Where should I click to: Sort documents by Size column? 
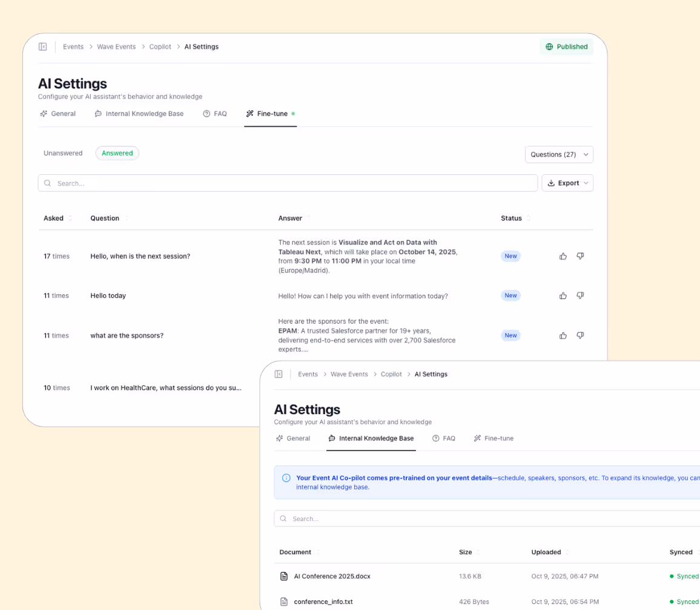tap(469, 552)
